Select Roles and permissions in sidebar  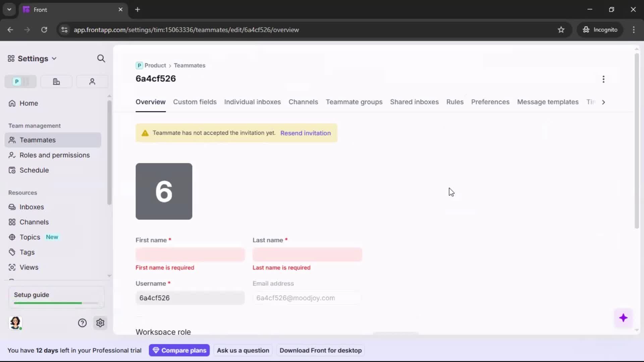(54, 155)
